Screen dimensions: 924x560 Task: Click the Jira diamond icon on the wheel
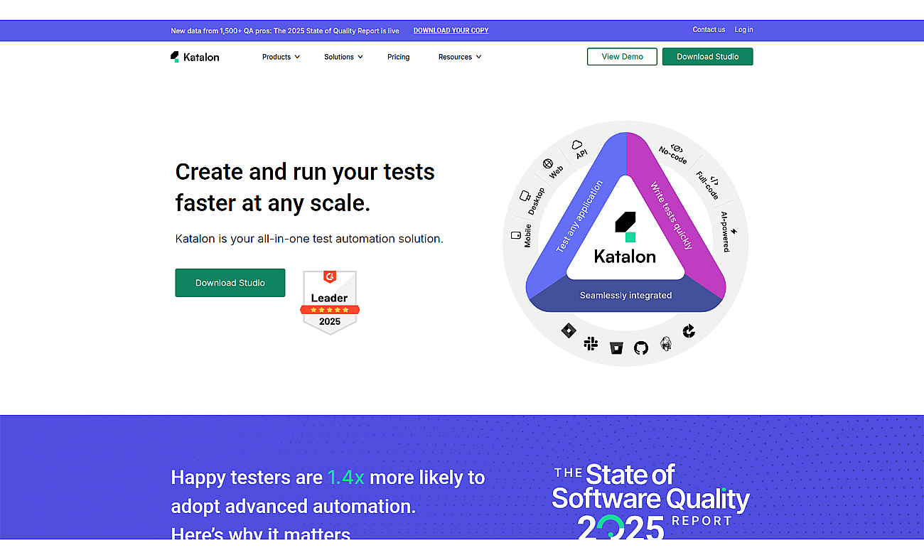tap(568, 330)
